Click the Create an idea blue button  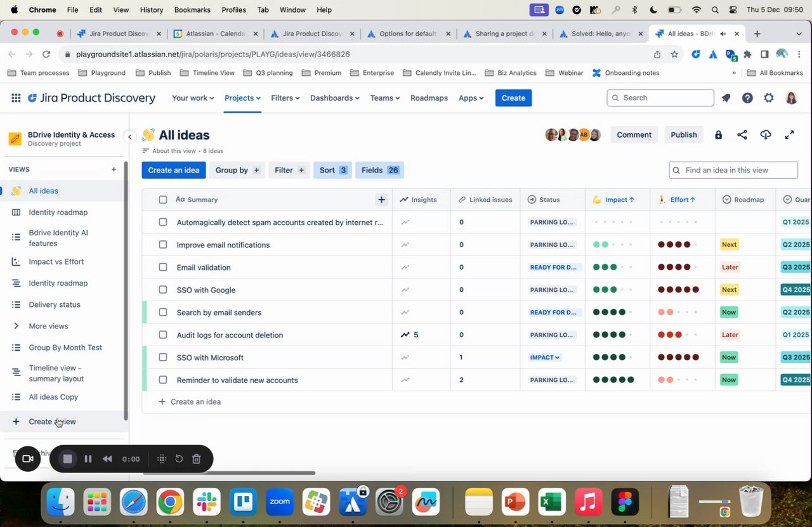click(x=174, y=170)
